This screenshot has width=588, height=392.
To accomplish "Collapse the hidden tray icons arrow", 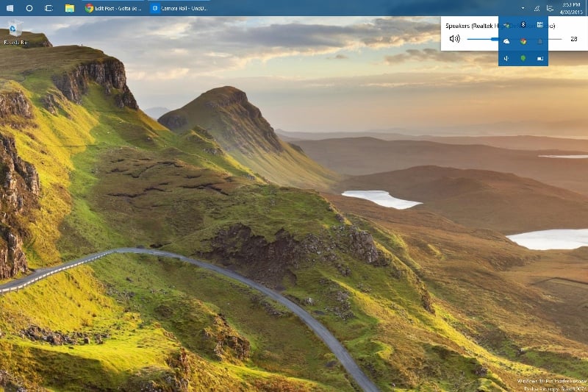I will point(523,7).
